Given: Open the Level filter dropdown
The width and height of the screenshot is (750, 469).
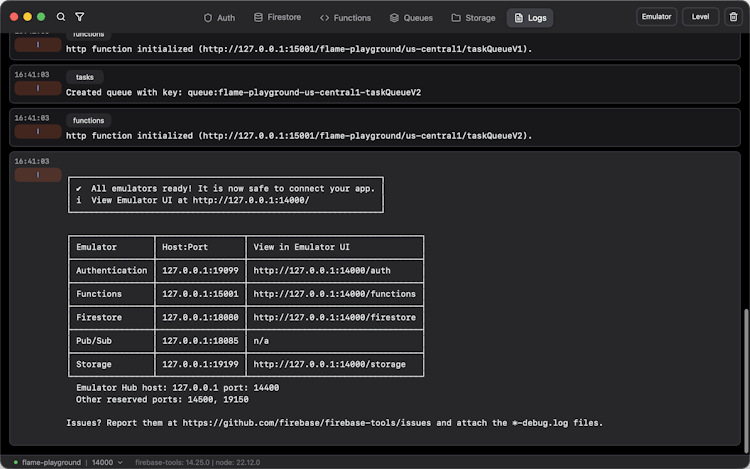Looking at the screenshot, I should click(700, 17).
